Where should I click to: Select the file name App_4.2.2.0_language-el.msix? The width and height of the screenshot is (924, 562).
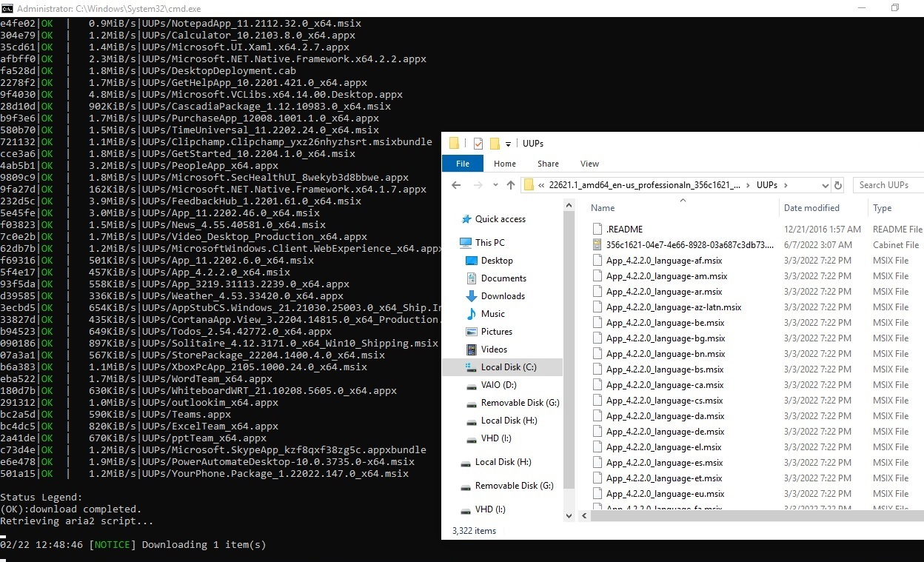[664, 447]
